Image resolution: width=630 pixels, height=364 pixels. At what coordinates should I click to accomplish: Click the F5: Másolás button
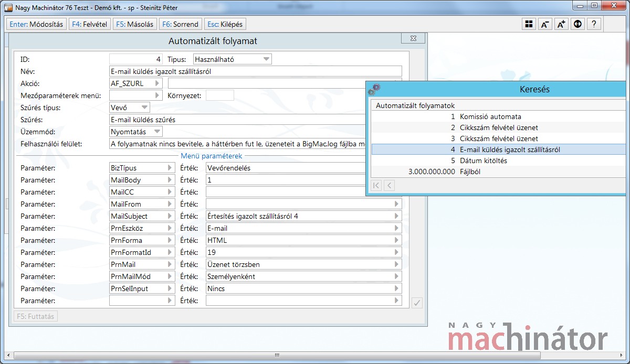tap(134, 24)
